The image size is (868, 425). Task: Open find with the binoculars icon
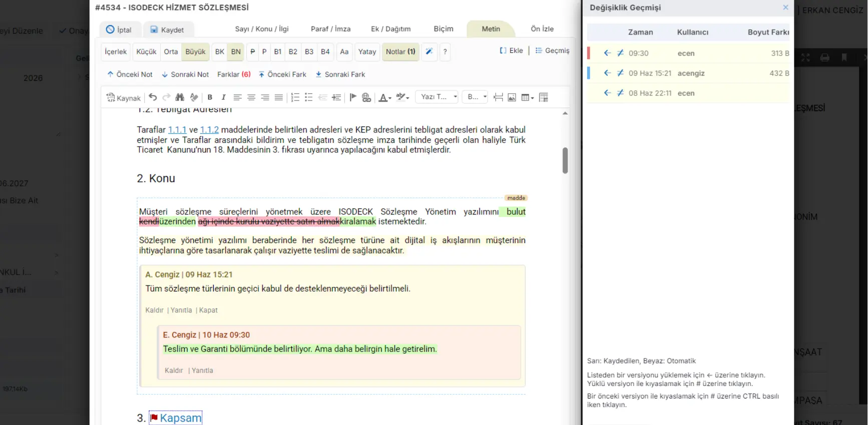[x=180, y=97]
